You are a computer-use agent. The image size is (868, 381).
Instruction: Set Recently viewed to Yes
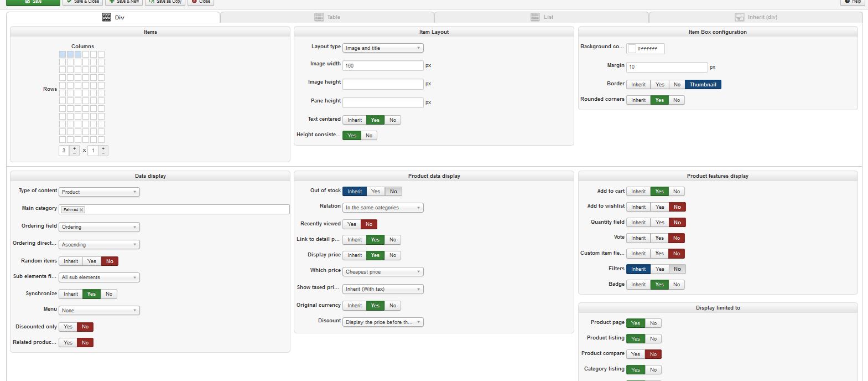[352, 224]
